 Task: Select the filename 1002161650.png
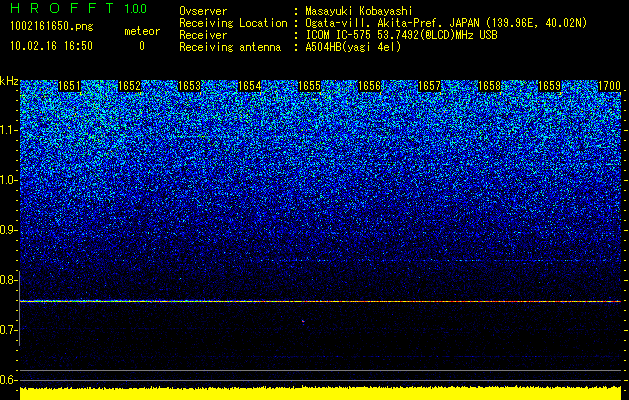pyautogui.click(x=52, y=26)
